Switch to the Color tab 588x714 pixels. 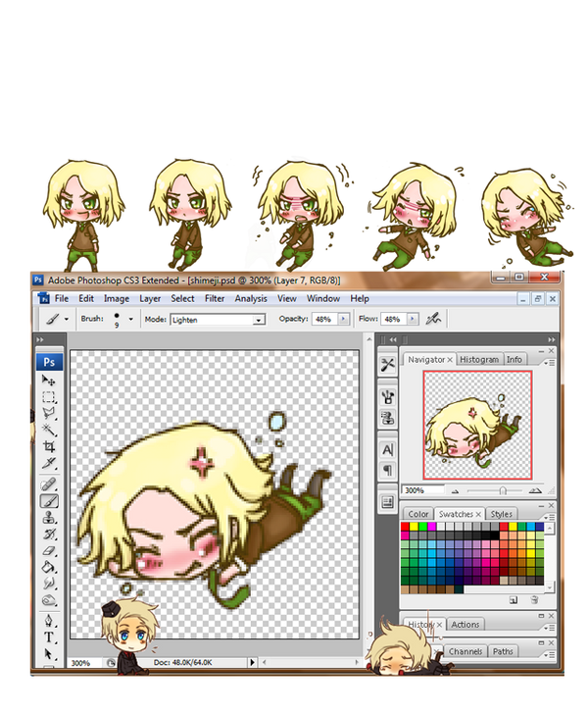coord(417,514)
